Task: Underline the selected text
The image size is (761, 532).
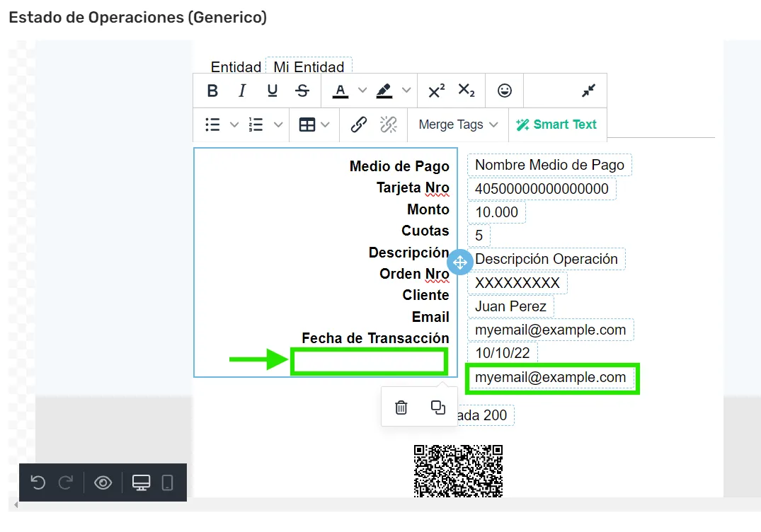Action: click(x=273, y=91)
